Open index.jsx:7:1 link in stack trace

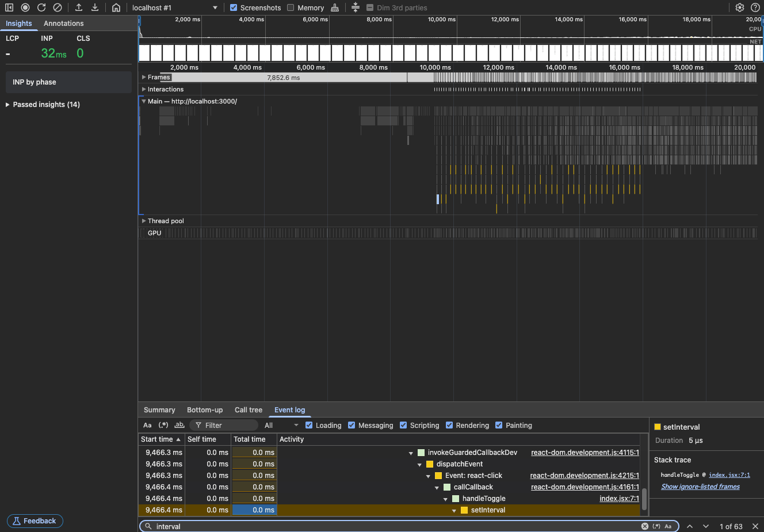(x=729, y=475)
